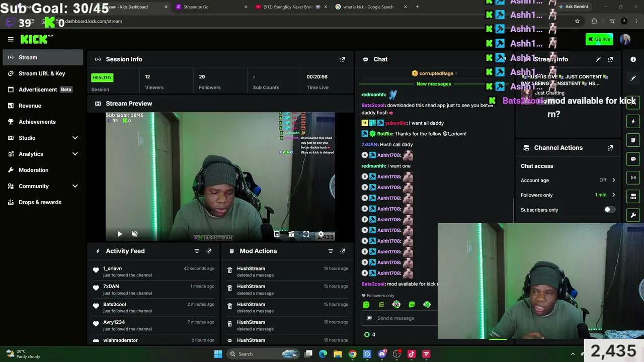Screen dimensions: 644x362
Task: Toggle the channel actions panel icon
Action: pos(633,197)
